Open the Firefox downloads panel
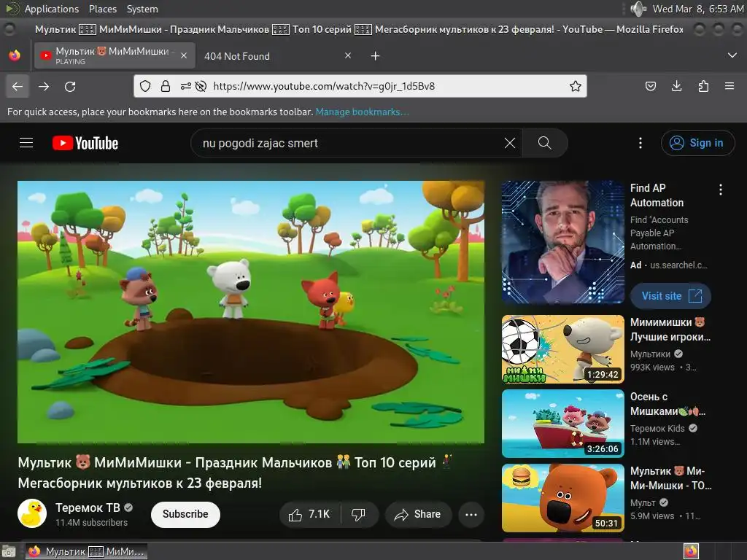Screen dimensions: 747x560 676,86
